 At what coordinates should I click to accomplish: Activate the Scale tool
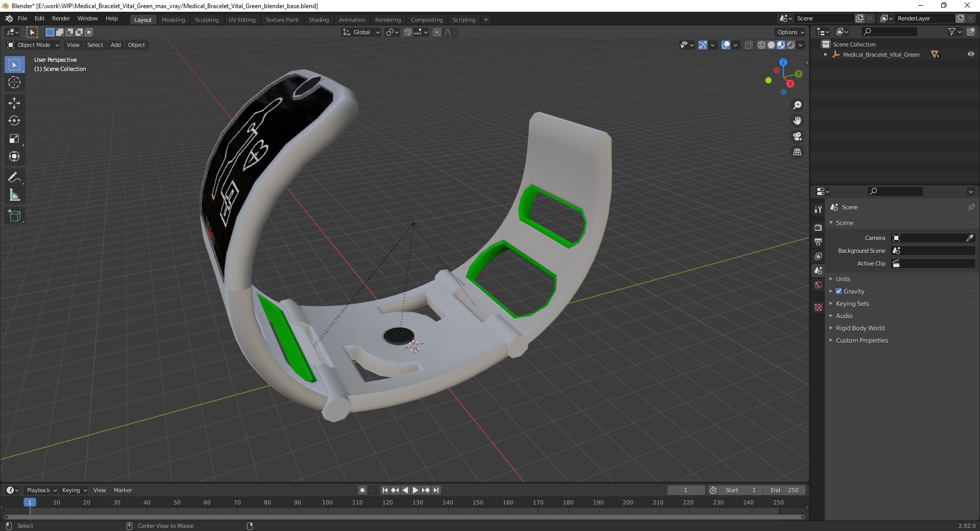[14, 138]
